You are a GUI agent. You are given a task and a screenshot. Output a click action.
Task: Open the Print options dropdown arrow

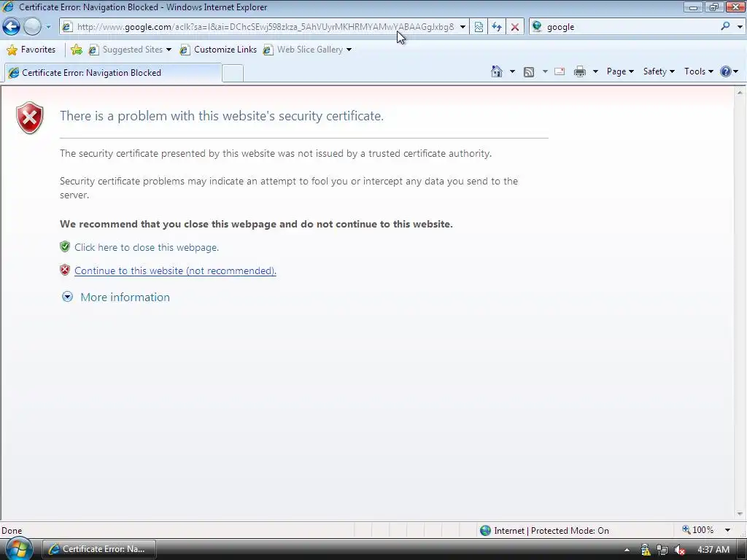point(595,72)
